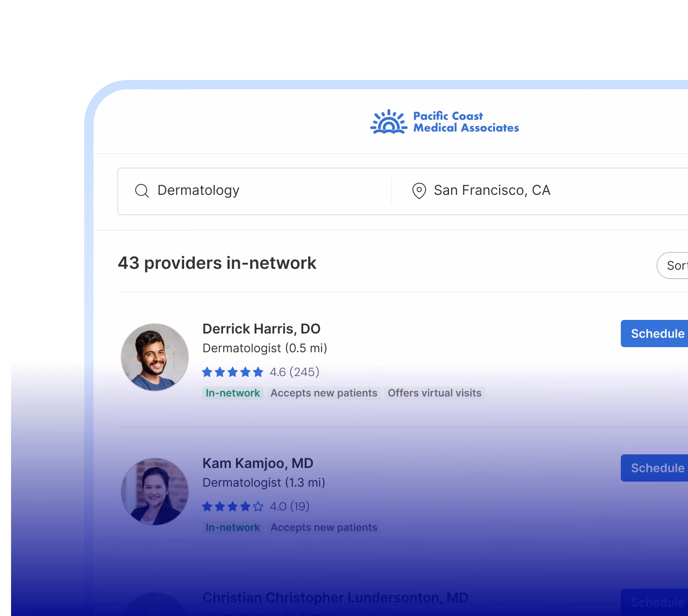The image size is (688, 616).
Task: Click the Dermatologist (1.3 mi) text
Action: pyautogui.click(x=264, y=483)
